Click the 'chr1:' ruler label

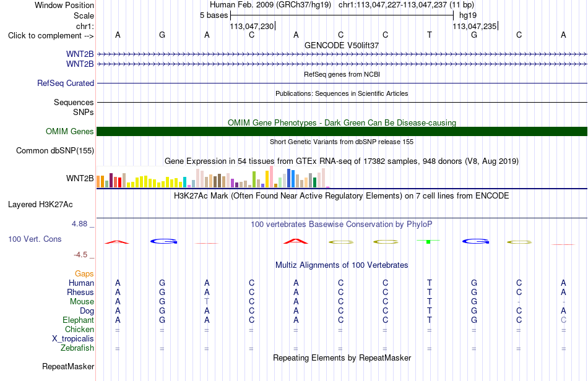85,26
